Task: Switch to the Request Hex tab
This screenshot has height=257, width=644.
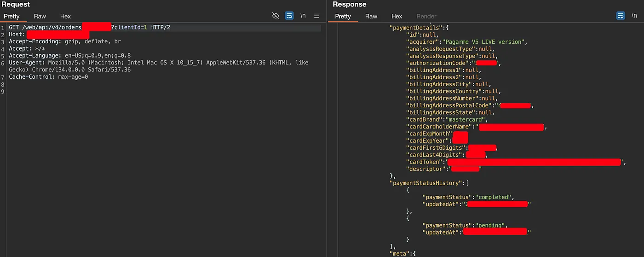Action: 65,16
